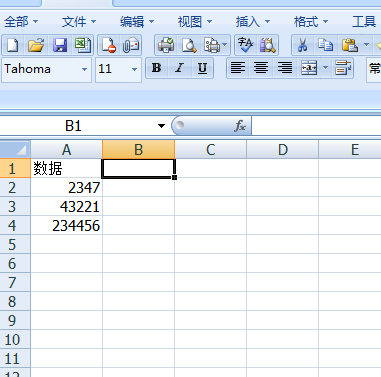
Task: Send workbook as email attachment
Action: (131, 45)
